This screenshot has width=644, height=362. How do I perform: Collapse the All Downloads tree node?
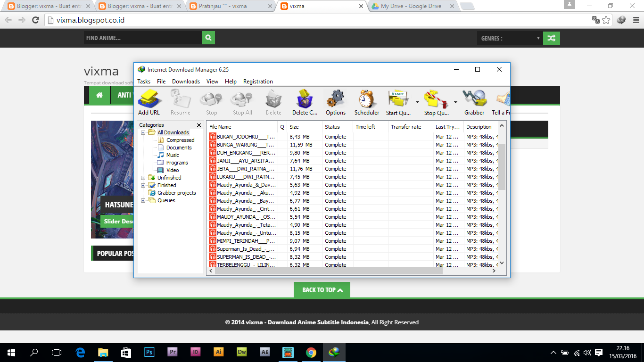click(x=143, y=132)
